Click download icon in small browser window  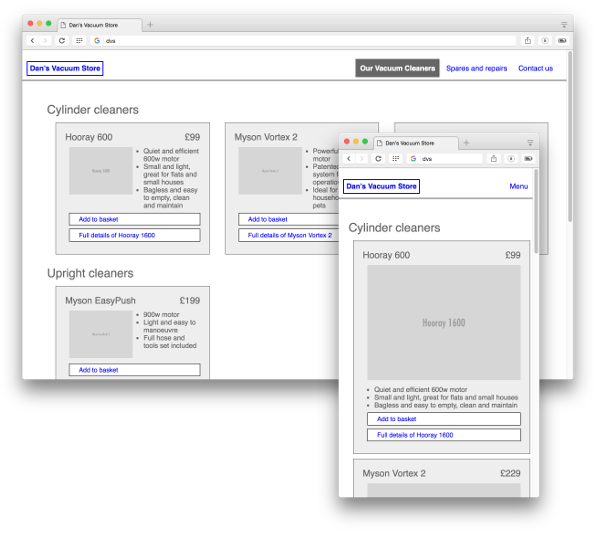pyautogui.click(x=510, y=158)
